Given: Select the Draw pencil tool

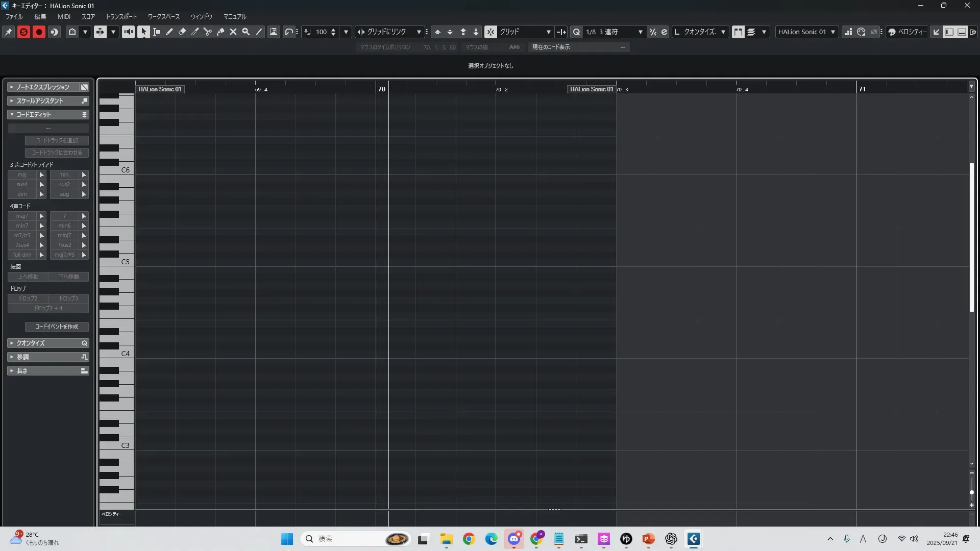Looking at the screenshot, I should [169, 32].
